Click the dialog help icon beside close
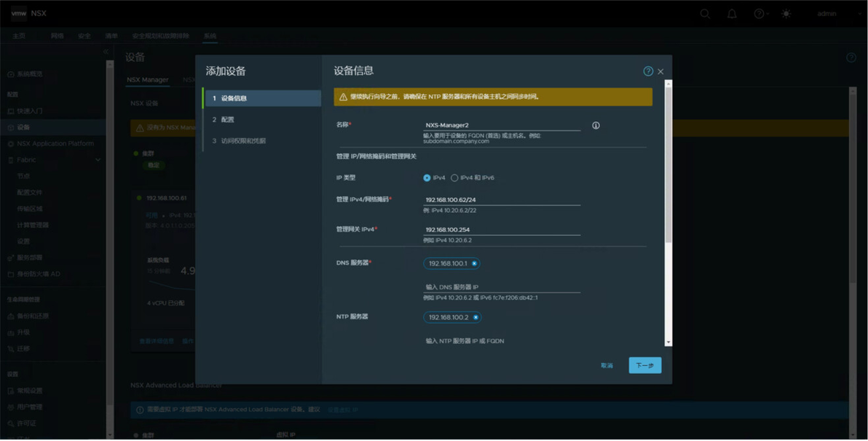This screenshot has height=441, width=868. tap(647, 71)
